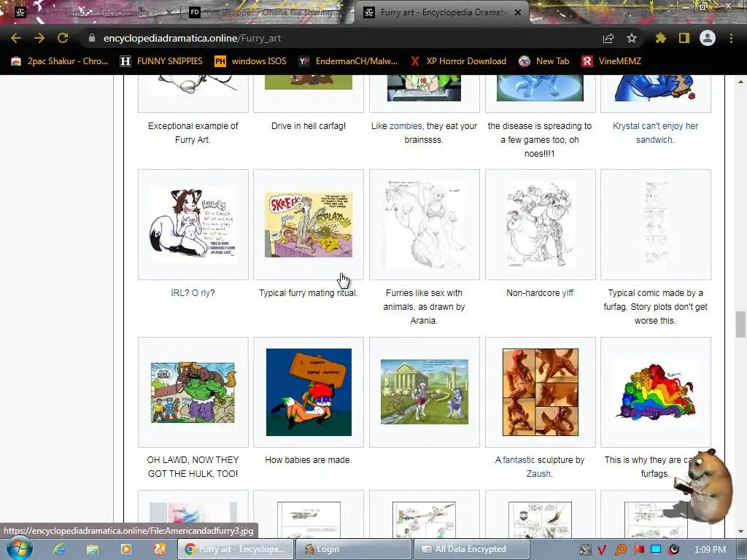The height and width of the screenshot is (560, 747).
Task: Open the FUNNY SNIPPIES bookmark
Action: 162,61
